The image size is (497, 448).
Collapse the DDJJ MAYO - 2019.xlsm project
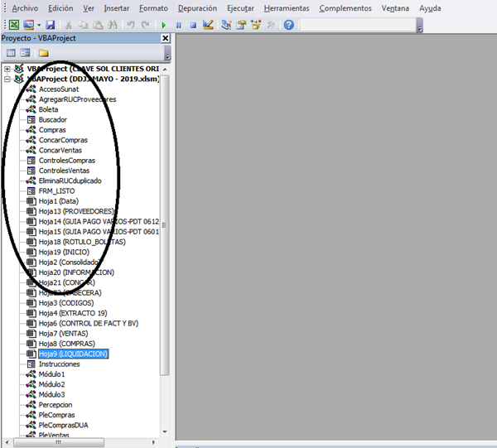[7, 79]
